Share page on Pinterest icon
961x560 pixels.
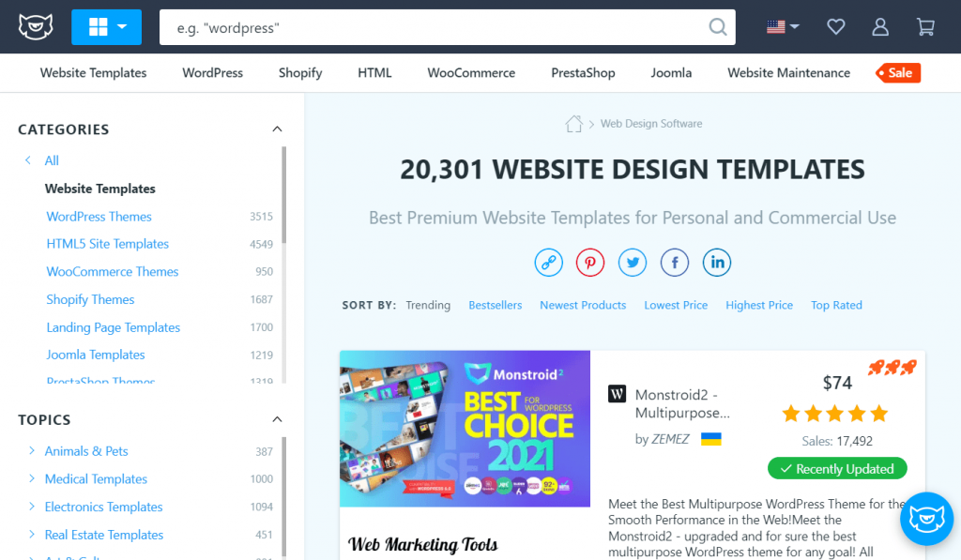pyautogui.click(x=590, y=263)
